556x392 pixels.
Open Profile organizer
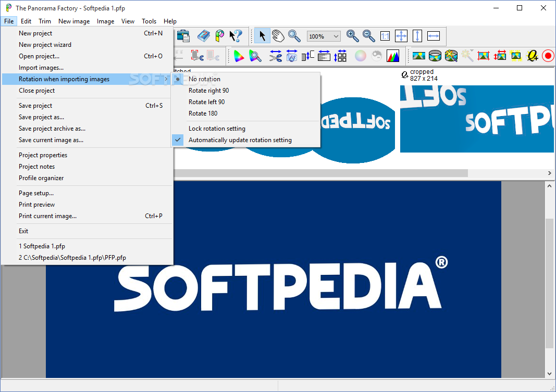pos(87,178)
